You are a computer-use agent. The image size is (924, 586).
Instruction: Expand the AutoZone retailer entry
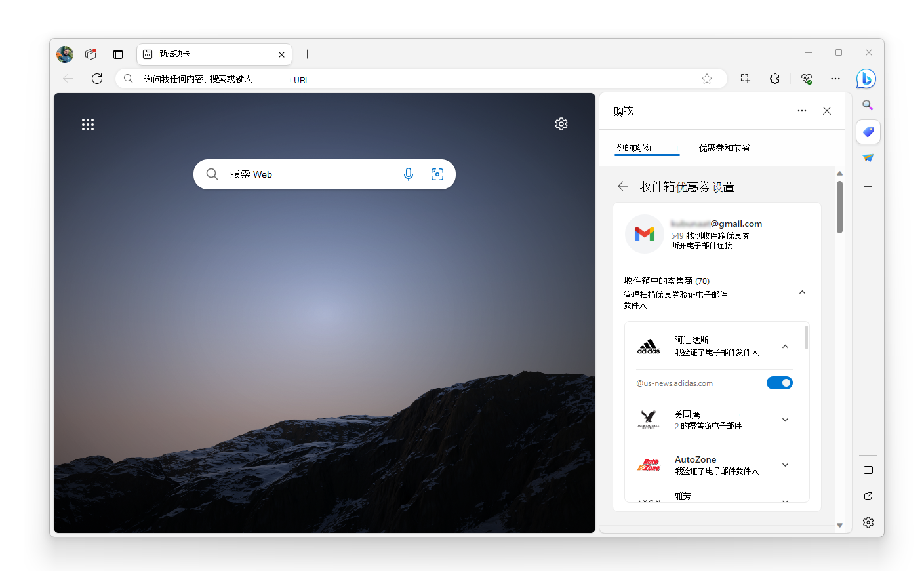785,465
